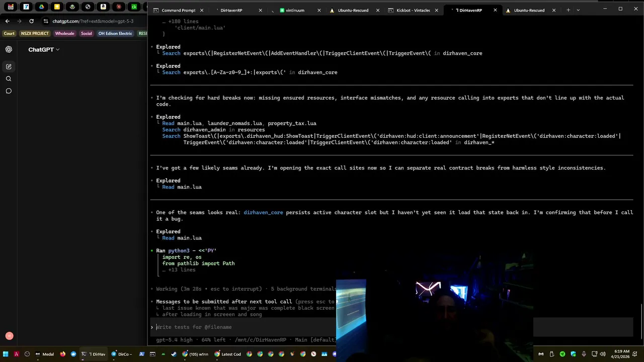Reload the ChatGPT page
644x362 pixels.
click(x=31, y=21)
